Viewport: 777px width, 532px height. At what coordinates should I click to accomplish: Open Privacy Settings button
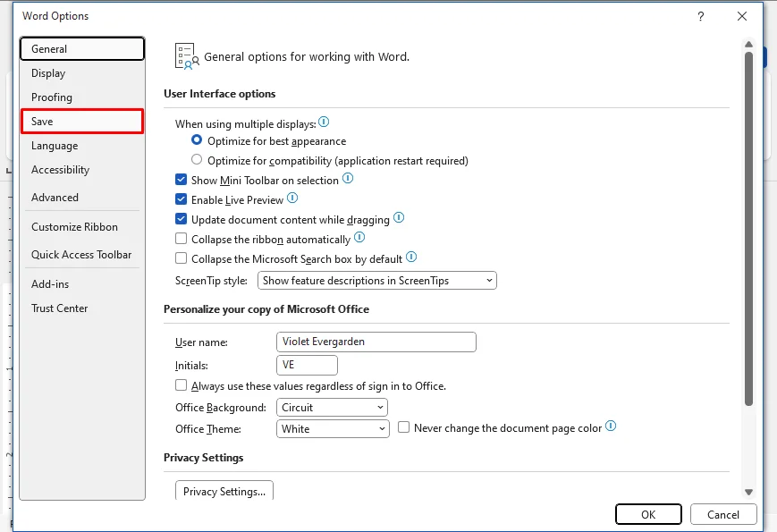[x=224, y=490]
